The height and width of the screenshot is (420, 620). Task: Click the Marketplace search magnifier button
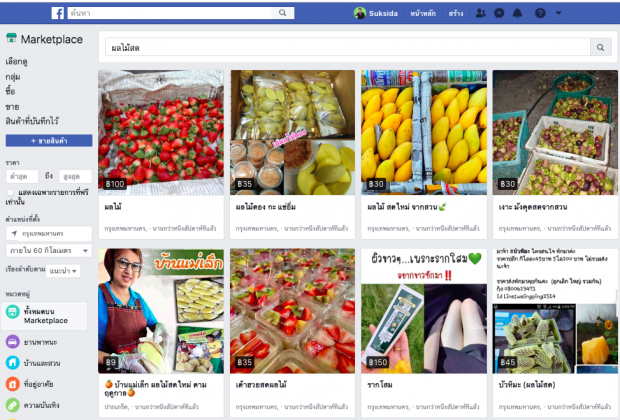point(601,47)
